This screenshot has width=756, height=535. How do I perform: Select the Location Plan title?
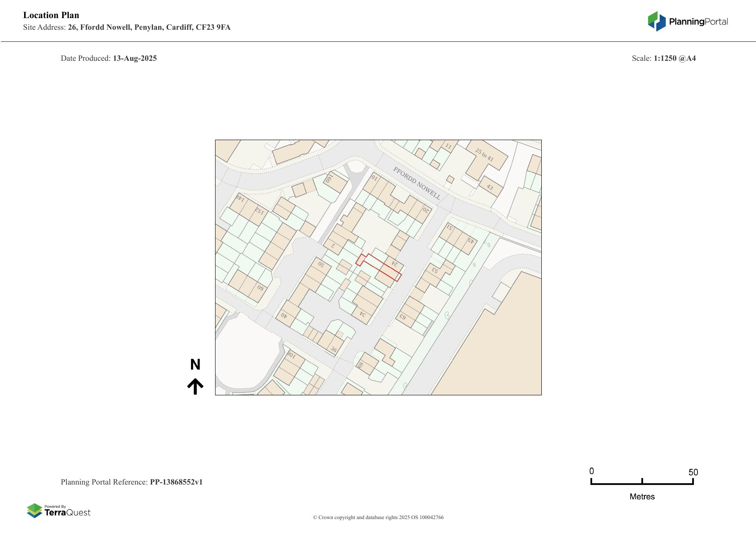point(51,15)
